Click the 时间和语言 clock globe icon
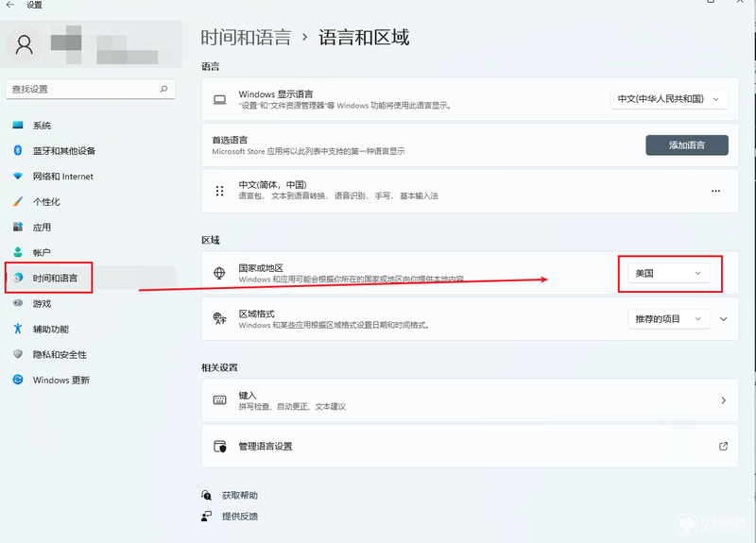Image resolution: width=756 pixels, height=543 pixels. coord(18,278)
